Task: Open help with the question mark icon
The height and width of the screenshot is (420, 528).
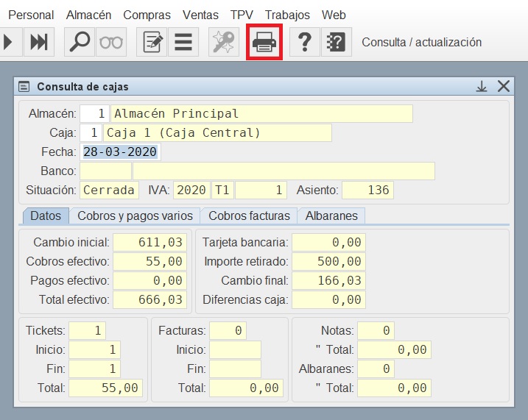Action: coord(304,43)
